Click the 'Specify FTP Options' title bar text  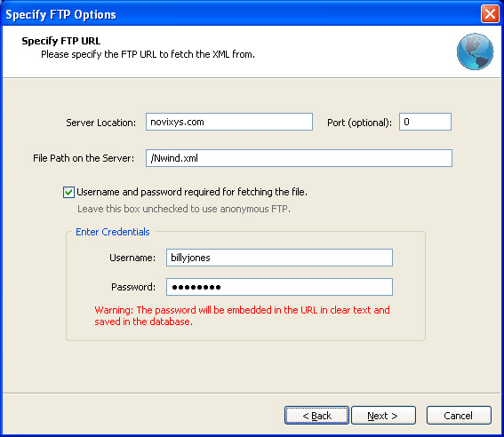tap(60, 15)
